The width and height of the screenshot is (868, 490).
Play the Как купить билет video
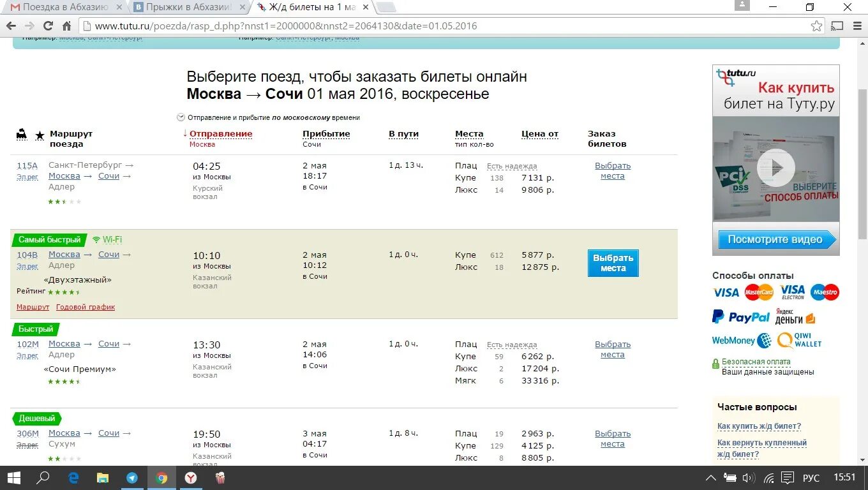coord(775,168)
